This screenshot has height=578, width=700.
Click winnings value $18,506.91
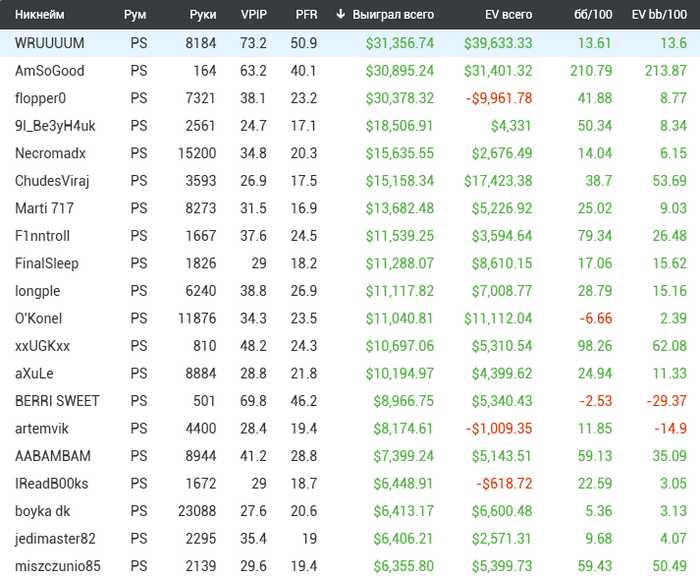click(400, 126)
